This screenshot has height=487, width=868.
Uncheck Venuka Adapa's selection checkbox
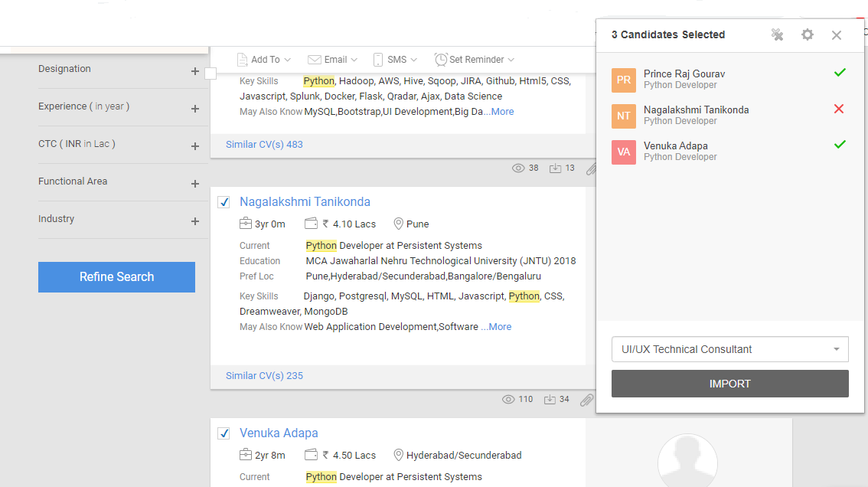click(x=224, y=433)
